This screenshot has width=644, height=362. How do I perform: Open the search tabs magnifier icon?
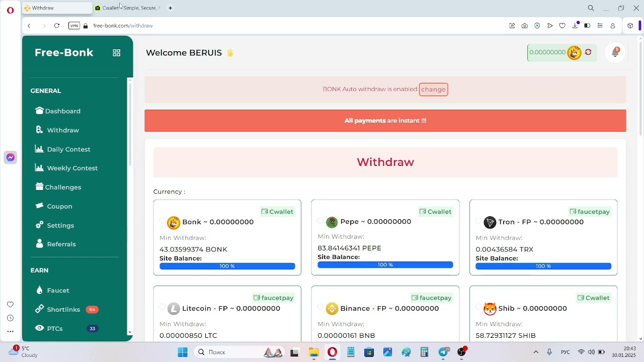[591, 8]
